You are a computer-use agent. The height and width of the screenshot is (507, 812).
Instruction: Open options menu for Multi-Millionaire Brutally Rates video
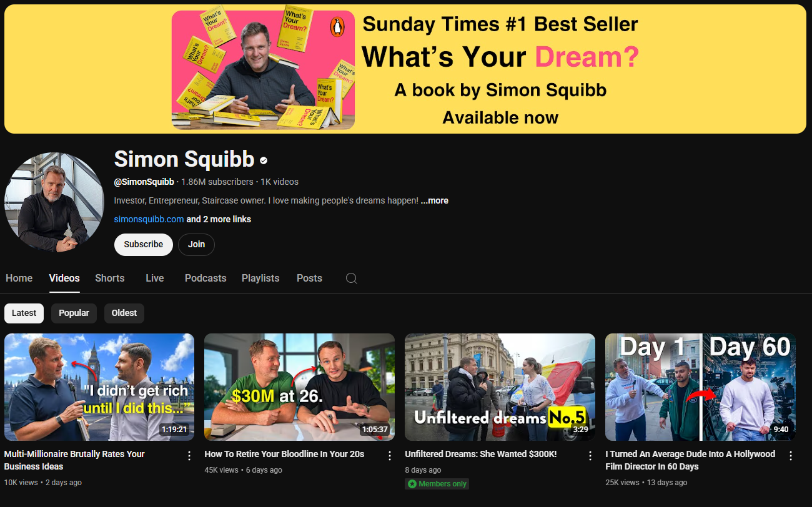(189, 456)
